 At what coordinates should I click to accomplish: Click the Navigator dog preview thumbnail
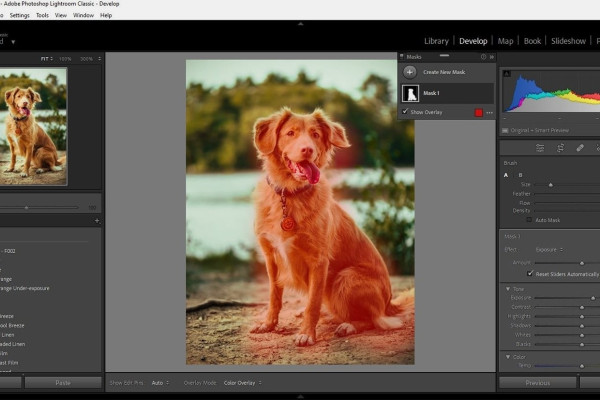[33, 126]
